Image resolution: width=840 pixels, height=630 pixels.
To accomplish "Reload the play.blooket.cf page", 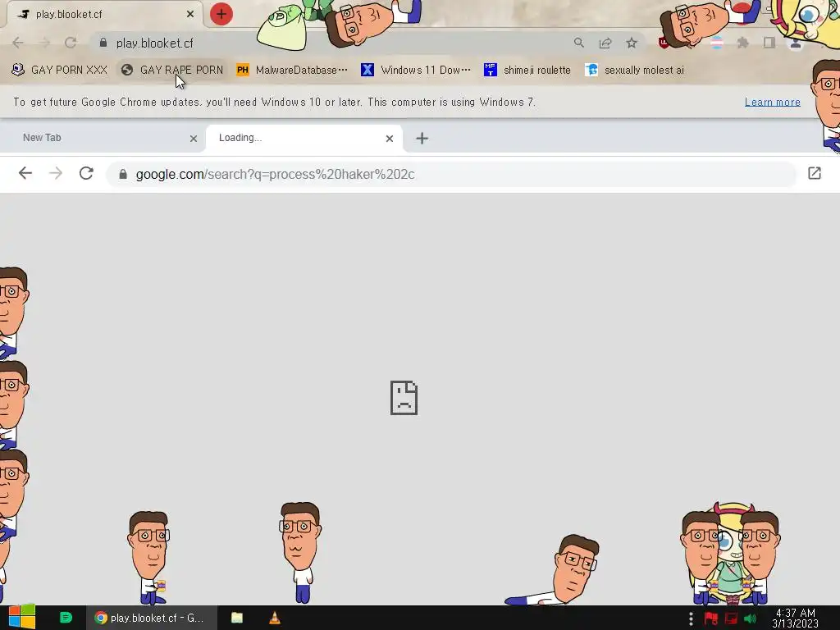I will pyautogui.click(x=71, y=43).
